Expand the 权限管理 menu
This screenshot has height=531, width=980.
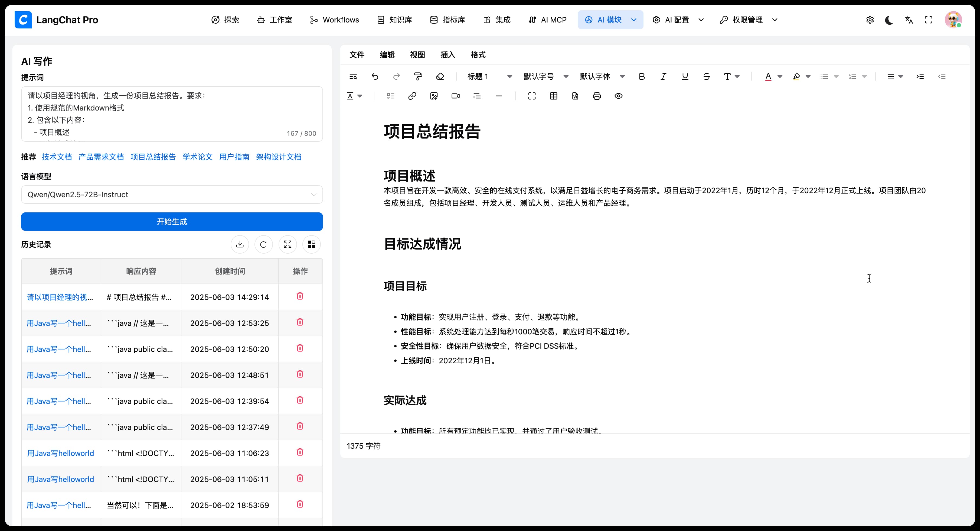pos(749,20)
